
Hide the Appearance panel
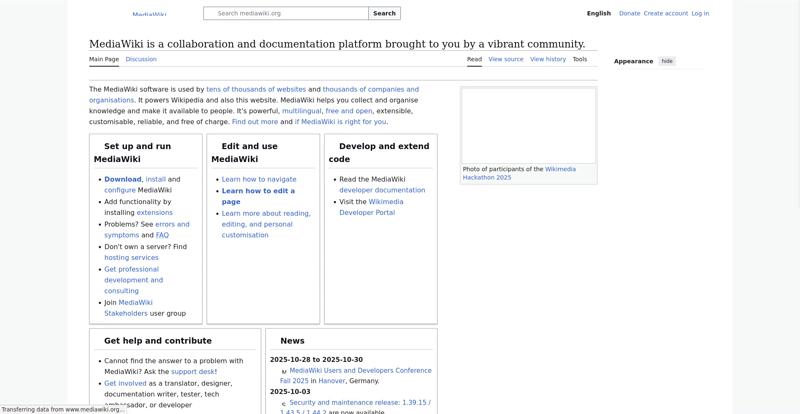coord(667,61)
